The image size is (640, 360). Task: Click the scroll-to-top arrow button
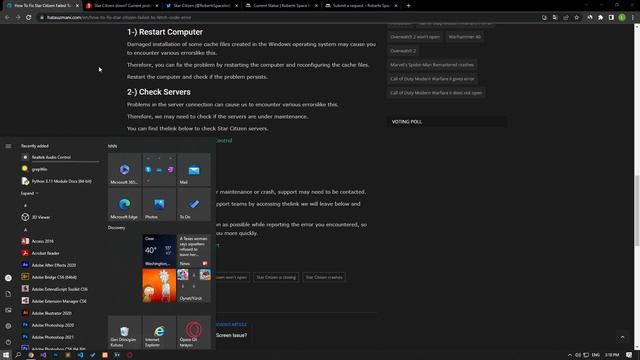point(622,337)
